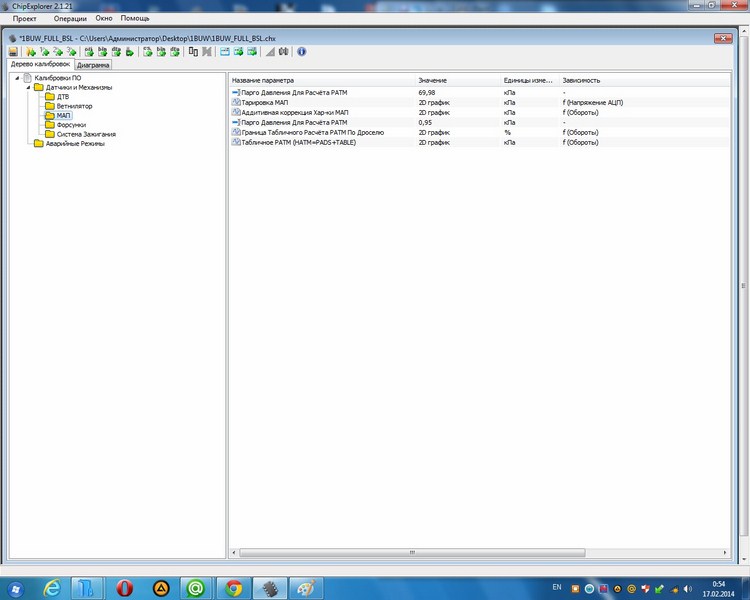Collapse the Датчики и Механизмы branch
750x600 pixels.
click(x=28, y=87)
